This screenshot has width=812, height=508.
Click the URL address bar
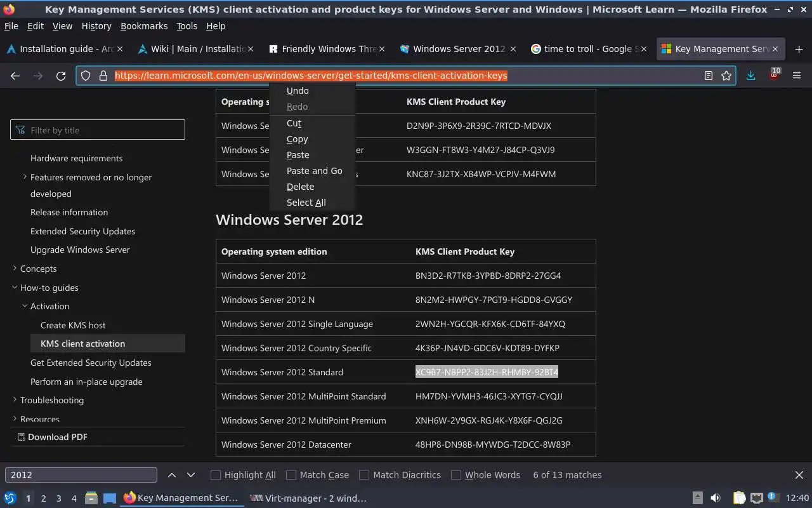[406, 76]
